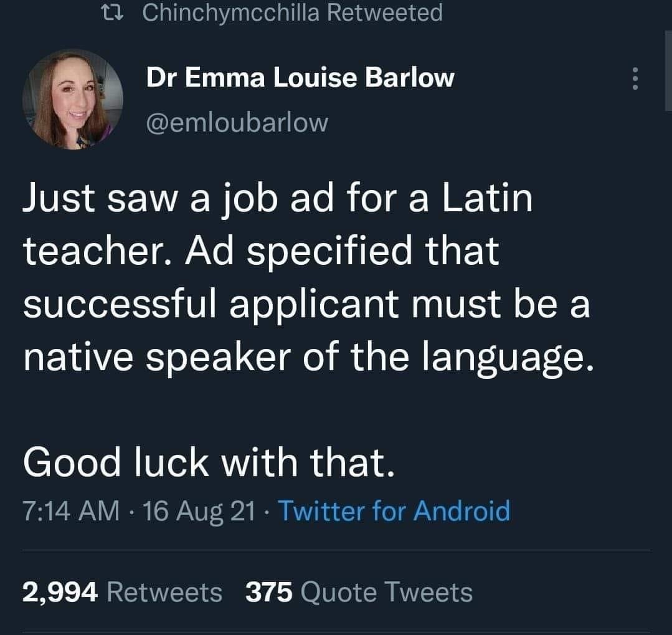Click the Twitter for Android source link
The image size is (672, 635).
click(394, 511)
